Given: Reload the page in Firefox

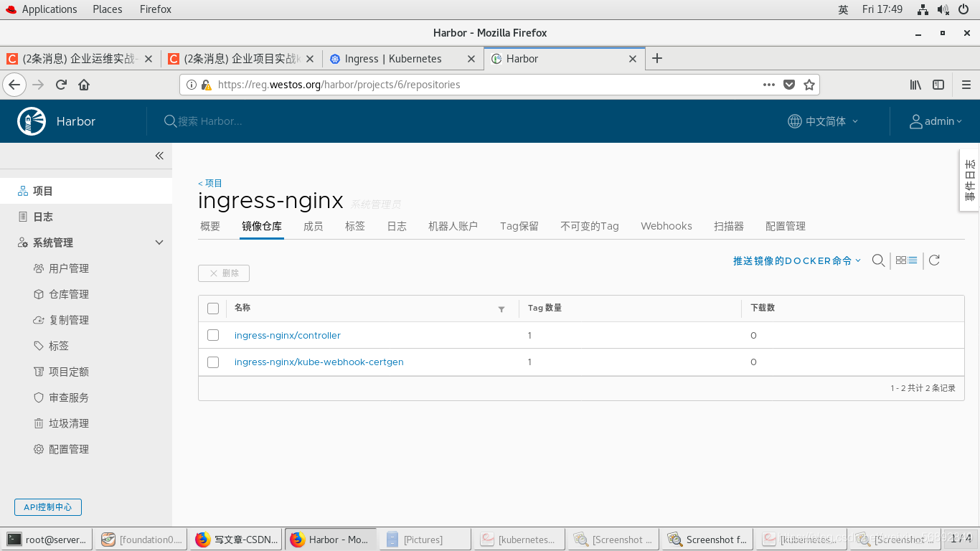Looking at the screenshot, I should click(61, 85).
